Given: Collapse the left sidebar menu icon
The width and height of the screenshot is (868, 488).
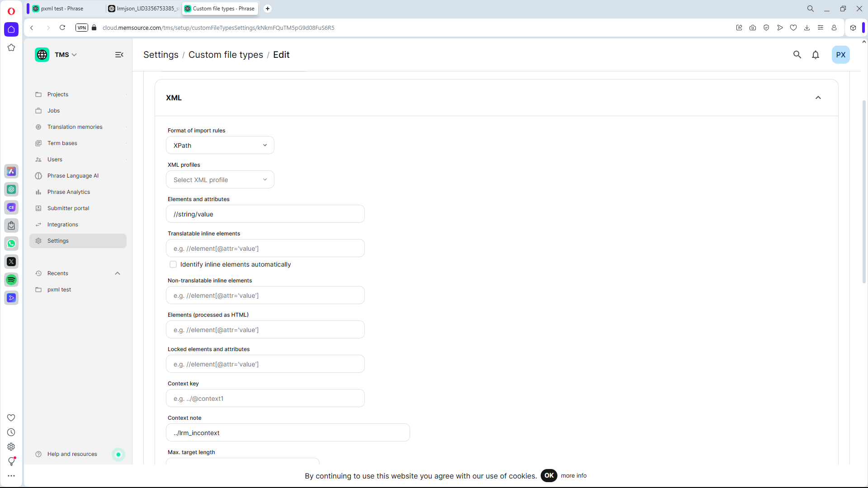Looking at the screenshot, I should point(119,55).
